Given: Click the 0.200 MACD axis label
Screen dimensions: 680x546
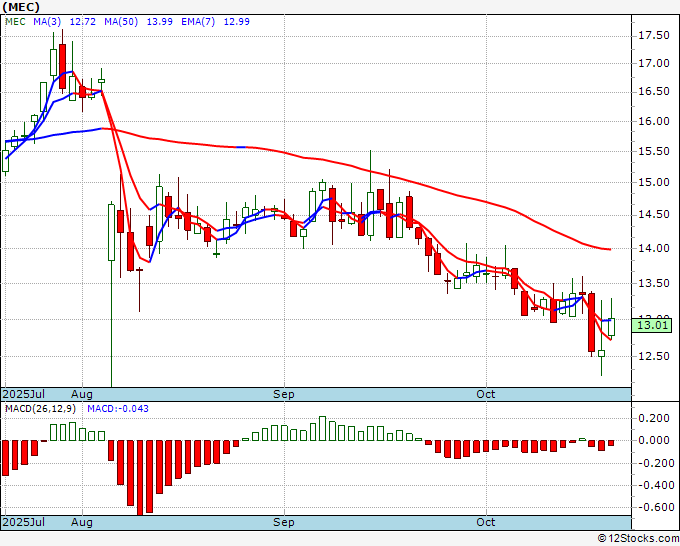Looking at the screenshot, I should pyautogui.click(x=654, y=418).
